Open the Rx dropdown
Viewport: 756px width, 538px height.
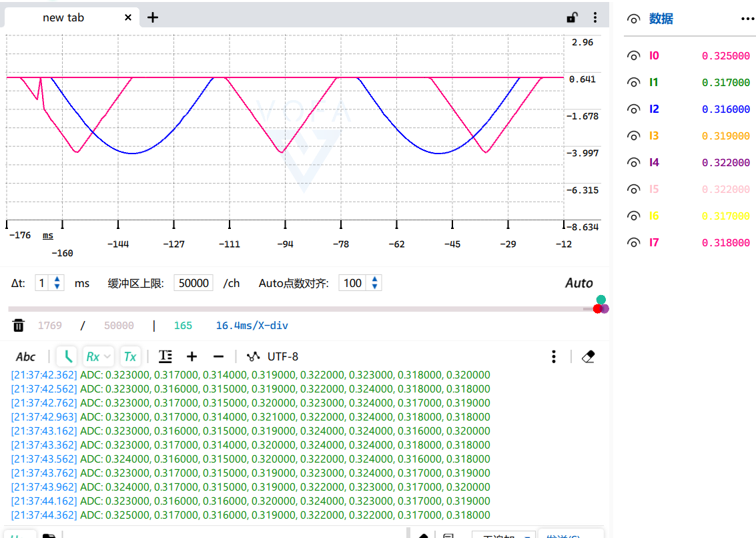pyautogui.click(x=98, y=356)
